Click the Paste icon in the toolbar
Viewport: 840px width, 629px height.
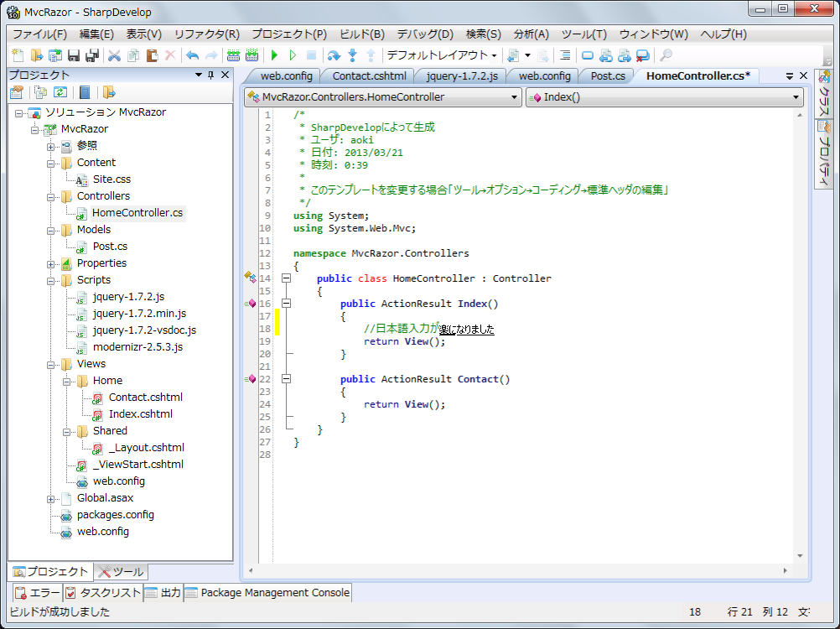150,55
